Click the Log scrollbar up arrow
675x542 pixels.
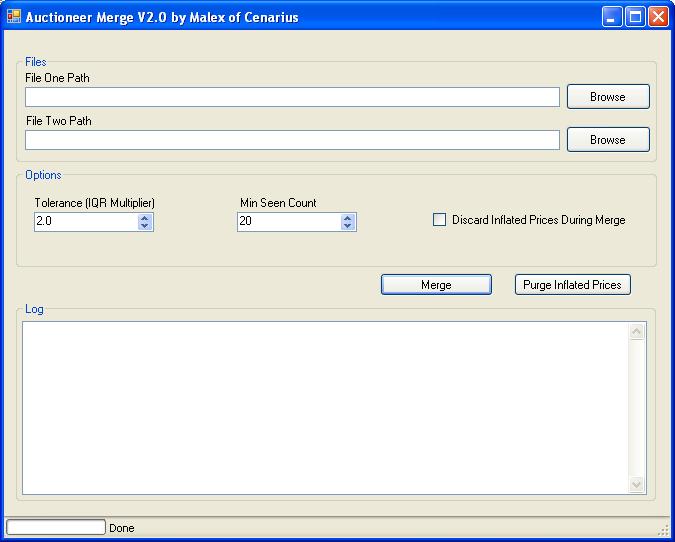pos(637,331)
